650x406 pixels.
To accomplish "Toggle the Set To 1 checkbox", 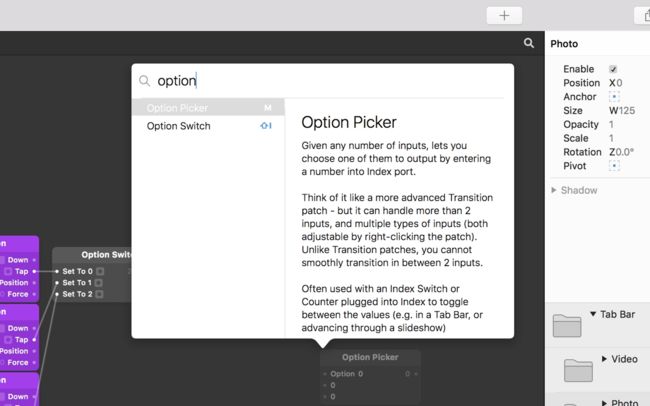I will pos(99,283).
